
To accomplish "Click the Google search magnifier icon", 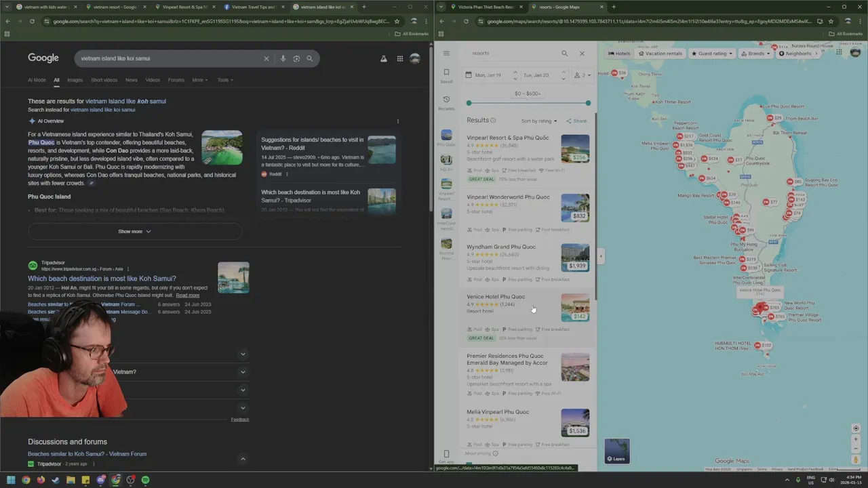I will [x=310, y=59].
